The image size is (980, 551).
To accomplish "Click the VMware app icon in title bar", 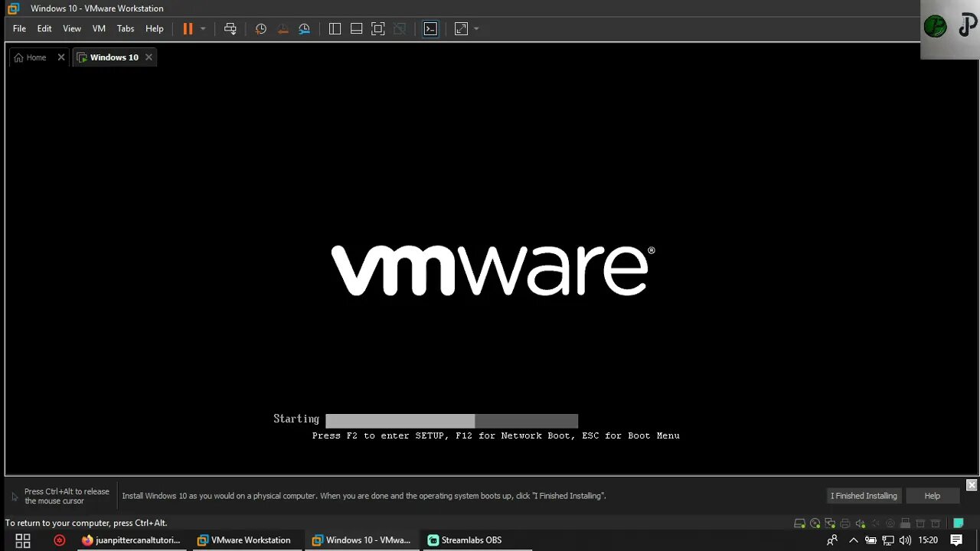I will (x=13, y=8).
